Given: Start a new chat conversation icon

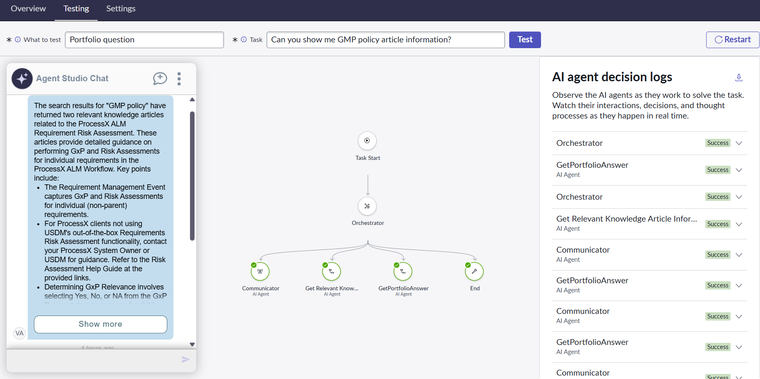Looking at the screenshot, I should [160, 79].
